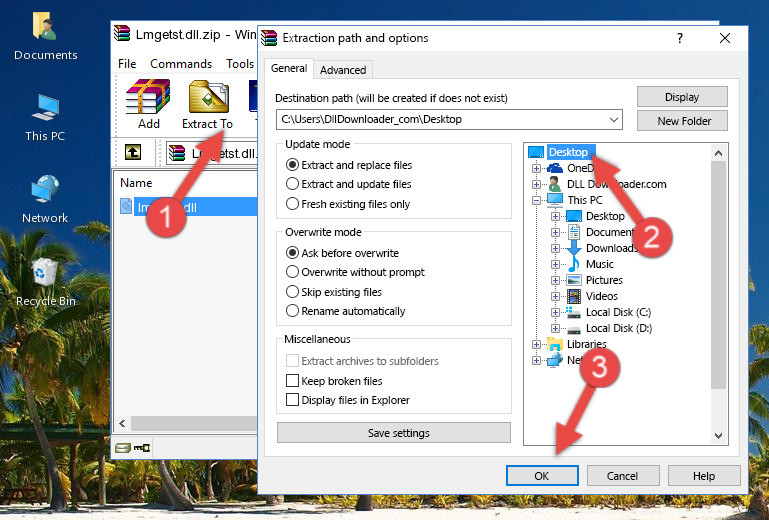Click the Save settings button
Image resolution: width=769 pixels, height=520 pixels.
point(394,433)
